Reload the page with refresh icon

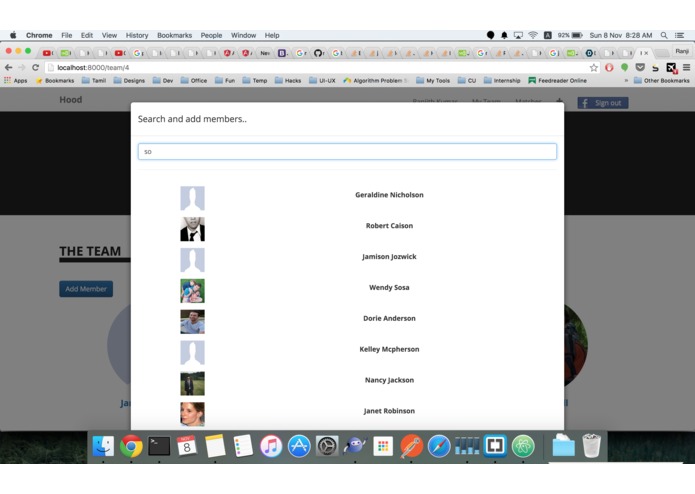[x=35, y=67]
